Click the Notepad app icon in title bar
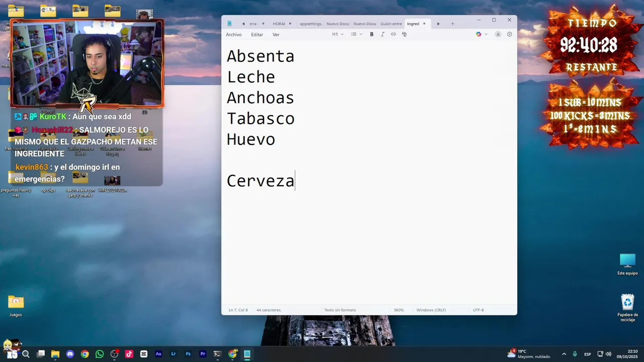The image size is (644, 362). (229, 23)
